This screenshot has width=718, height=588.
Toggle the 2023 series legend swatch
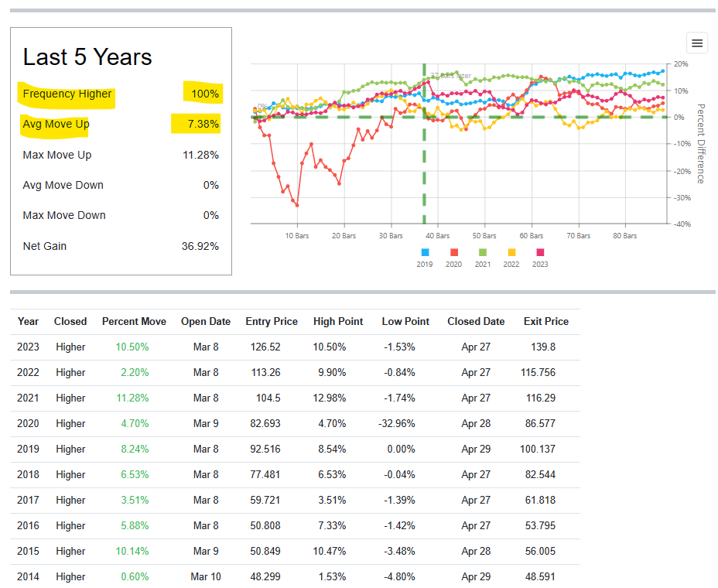[540, 252]
